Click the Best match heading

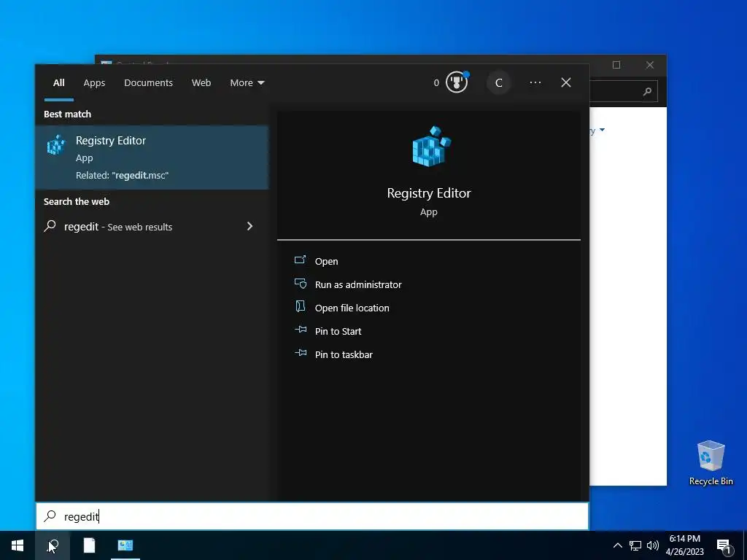click(x=67, y=114)
